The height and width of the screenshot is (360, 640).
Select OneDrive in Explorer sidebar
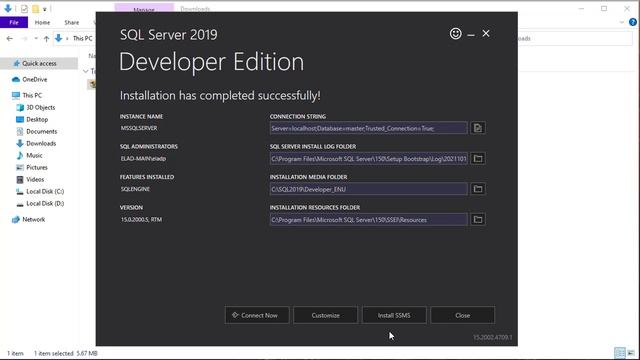(35, 79)
